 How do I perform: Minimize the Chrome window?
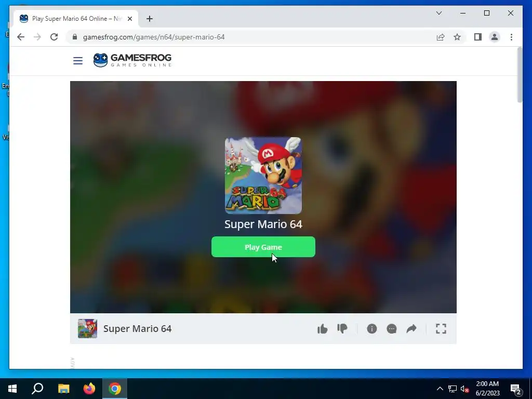463,13
